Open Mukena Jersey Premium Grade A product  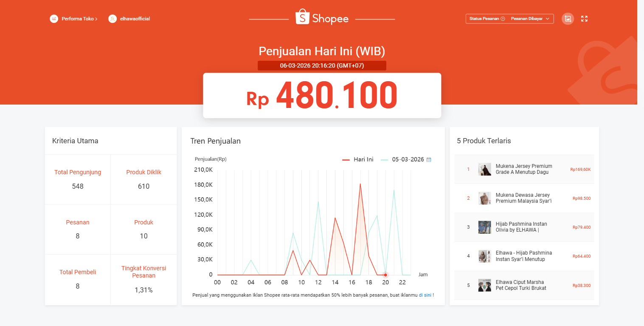tap(524, 169)
